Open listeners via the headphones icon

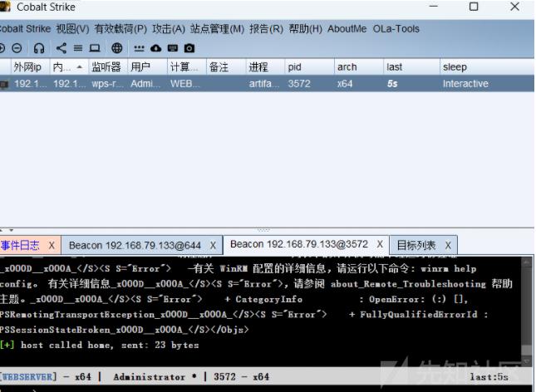point(39,48)
